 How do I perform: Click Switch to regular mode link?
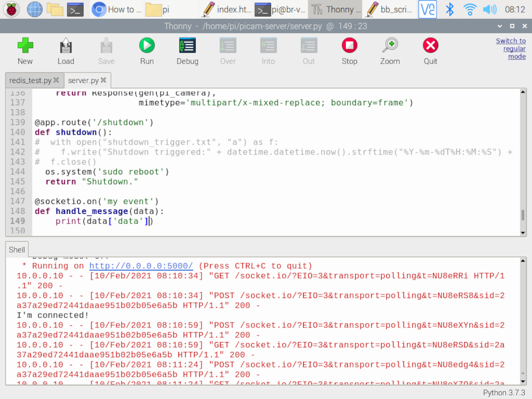coord(510,49)
